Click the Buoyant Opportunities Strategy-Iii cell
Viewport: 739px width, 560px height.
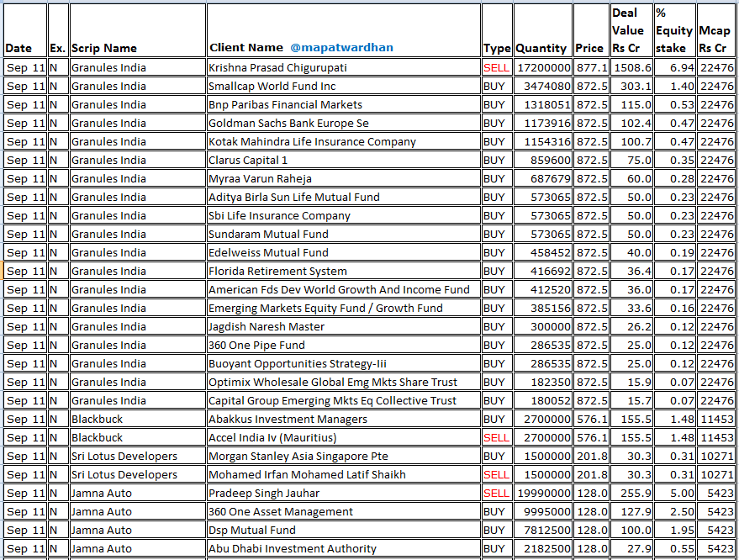tap(344, 363)
